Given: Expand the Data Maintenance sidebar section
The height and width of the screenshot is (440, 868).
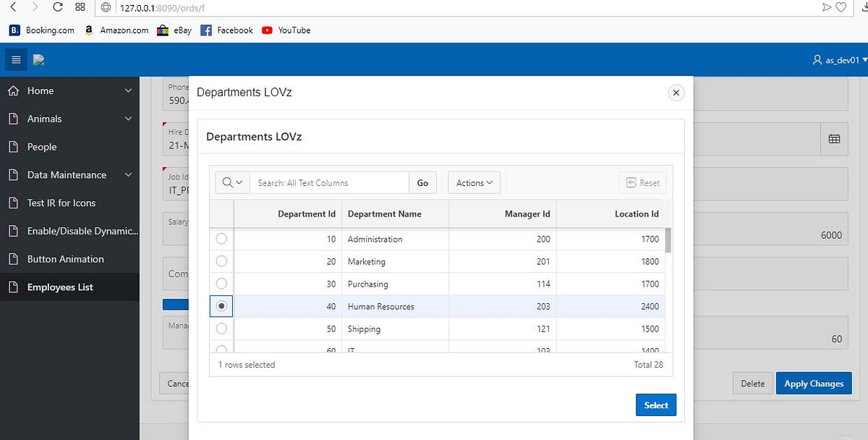Looking at the screenshot, I should click(x=65, y=174).
